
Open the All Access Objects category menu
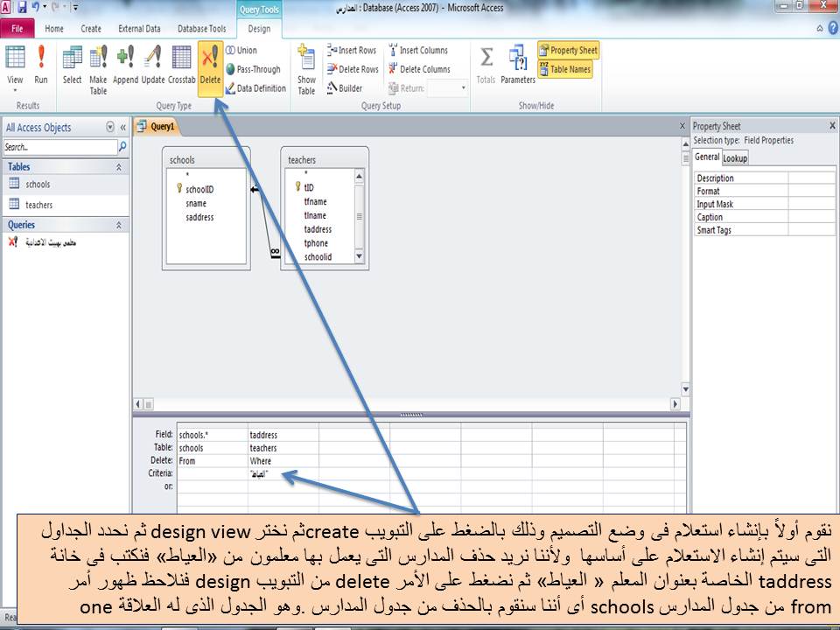pyautogui.click(x=110, y=127)
